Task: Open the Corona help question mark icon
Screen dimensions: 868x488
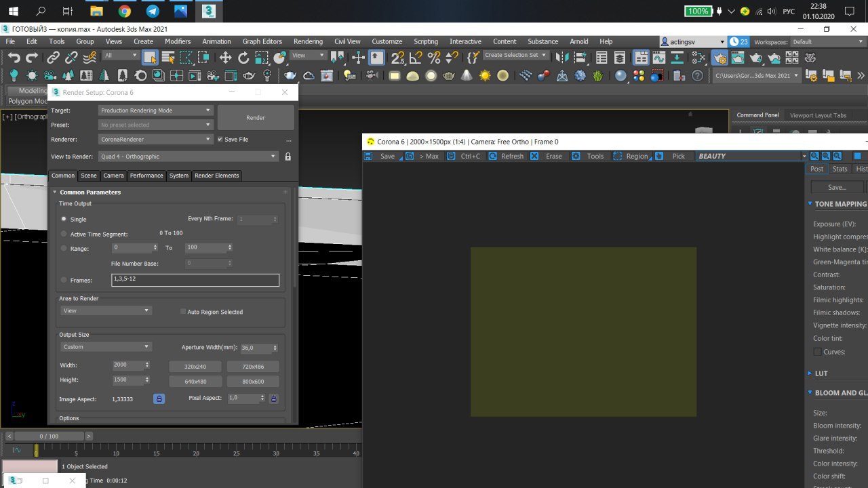Action: [x=697, y=75]
